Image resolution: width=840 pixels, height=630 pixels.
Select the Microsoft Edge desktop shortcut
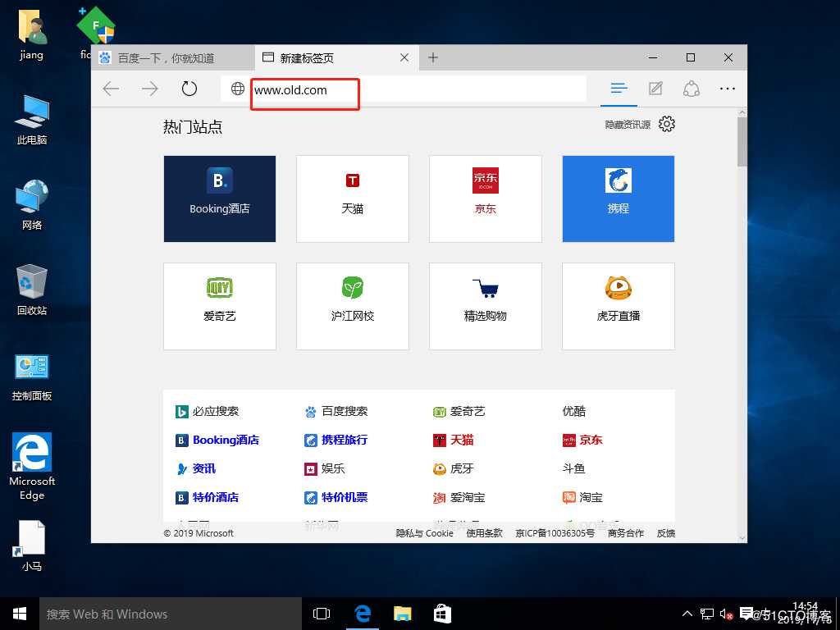[x=32, y=466]
